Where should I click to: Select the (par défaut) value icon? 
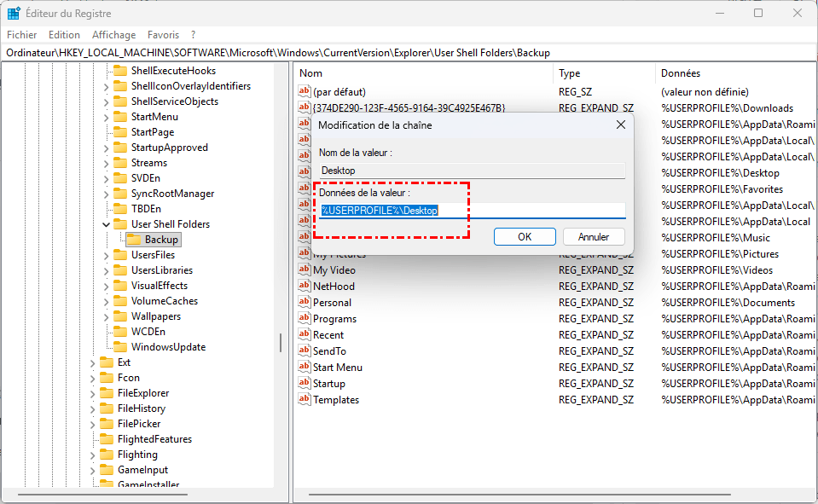(x=304, y=91)
